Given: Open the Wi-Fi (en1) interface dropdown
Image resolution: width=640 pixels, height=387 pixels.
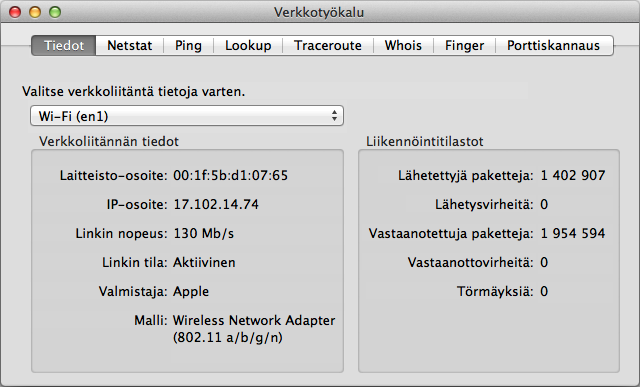Looking at the screenshot, I should point(187,116).
